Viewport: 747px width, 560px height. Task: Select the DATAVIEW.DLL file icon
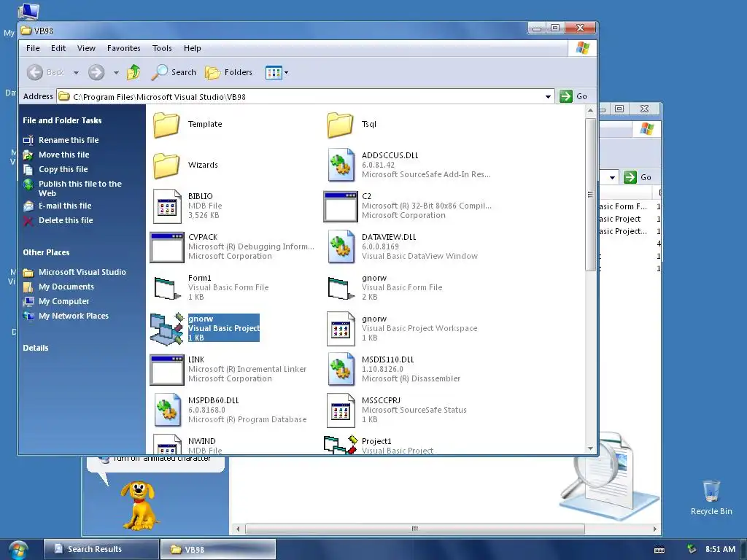click(x=341, y=246)
